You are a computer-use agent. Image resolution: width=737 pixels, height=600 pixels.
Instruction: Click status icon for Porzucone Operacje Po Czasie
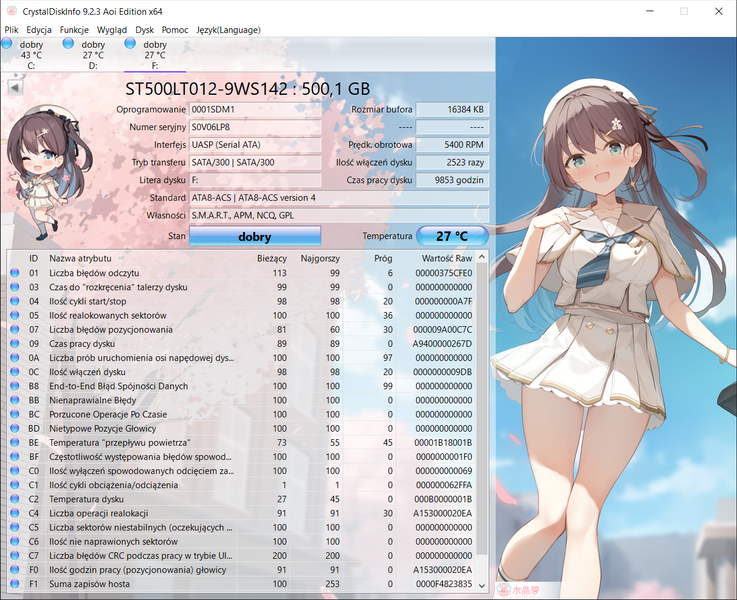click(x=15, y=414)
